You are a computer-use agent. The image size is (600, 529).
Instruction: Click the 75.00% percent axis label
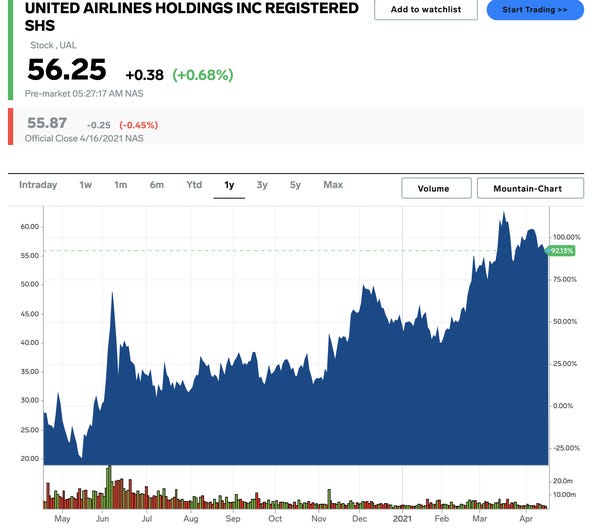pos(565,279)
